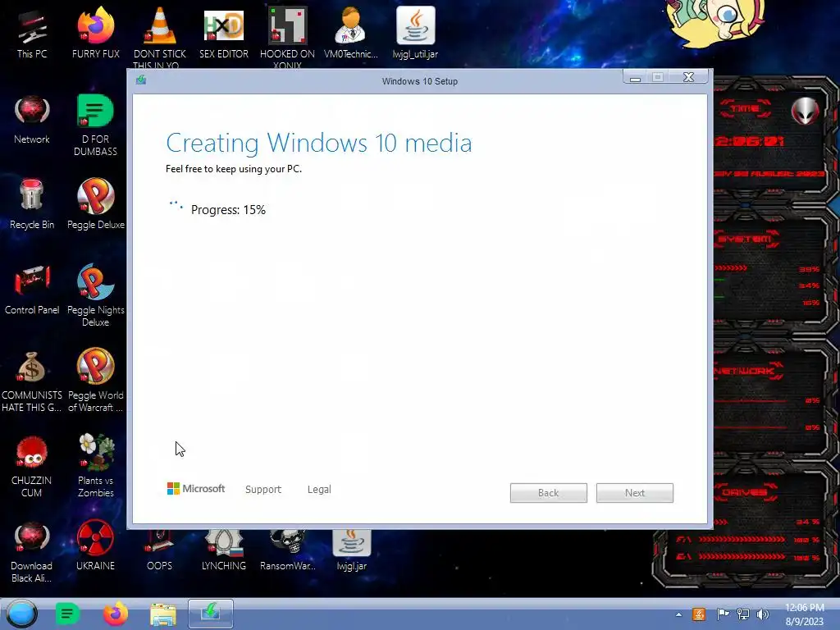
Task: Open the red fuzzy Chuzzle shortcut
Action: coord(32,467)
